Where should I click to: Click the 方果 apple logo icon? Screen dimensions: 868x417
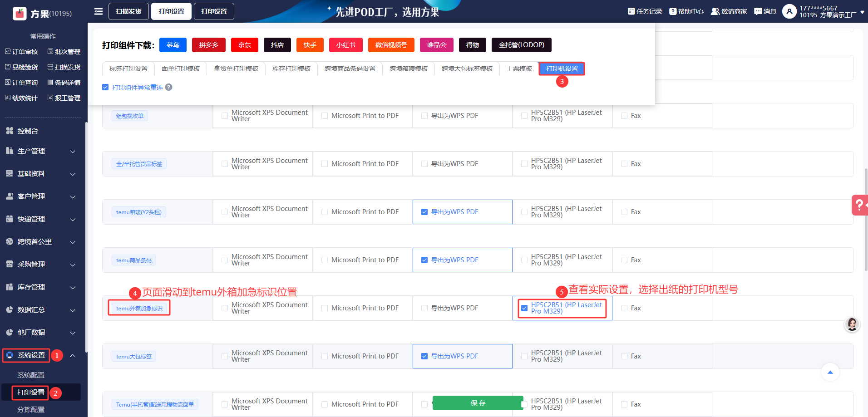click(20, 14)
